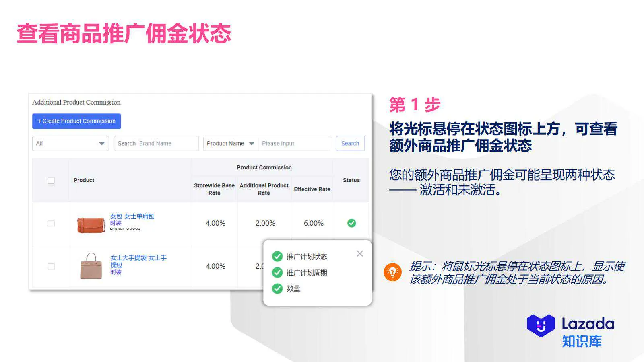Screen dimensions: 644x362
Task: Click the 数量 green checkmark icon
Action: pyautogui.click(x=277, y=288)
